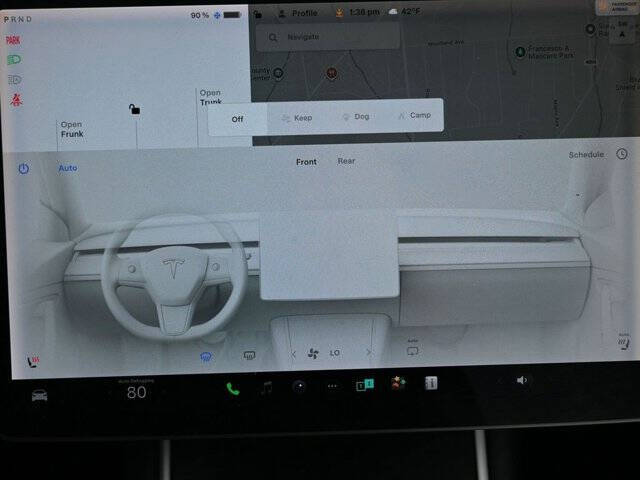Open the driver Profile menu

(x=298, y=13)
